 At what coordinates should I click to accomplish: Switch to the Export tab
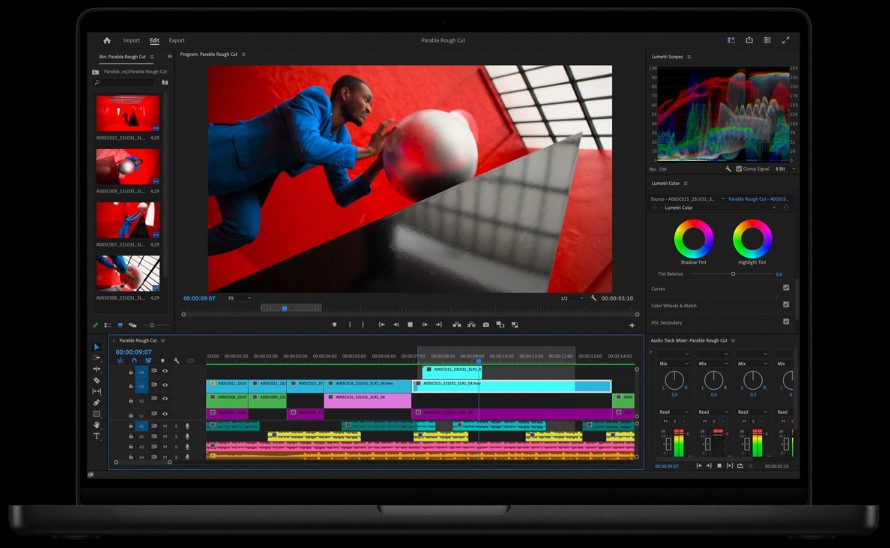click(176, 40)
